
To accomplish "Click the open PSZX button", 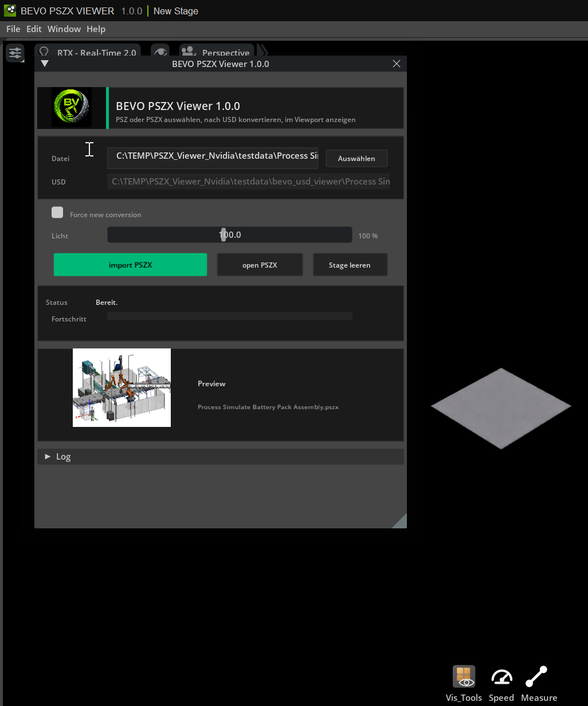I will (x=260, y=265).
